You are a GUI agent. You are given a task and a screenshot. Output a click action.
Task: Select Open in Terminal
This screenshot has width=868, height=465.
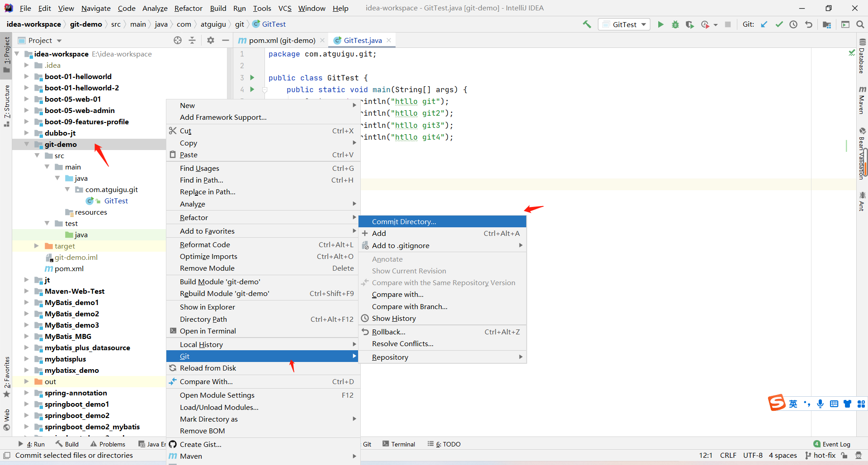coord(263,331)
